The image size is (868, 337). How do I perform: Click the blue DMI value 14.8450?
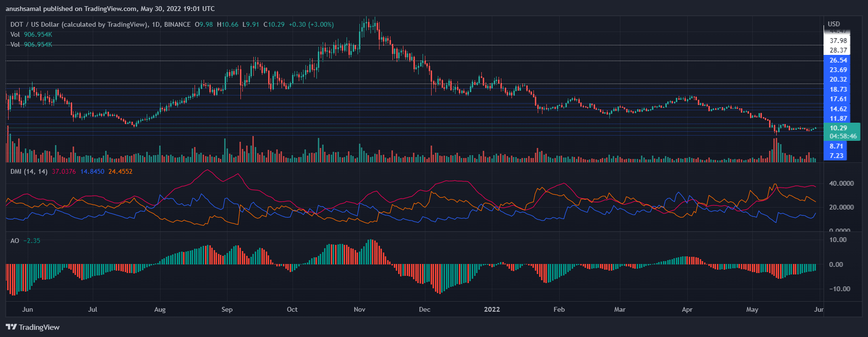(x=92, y=171)
